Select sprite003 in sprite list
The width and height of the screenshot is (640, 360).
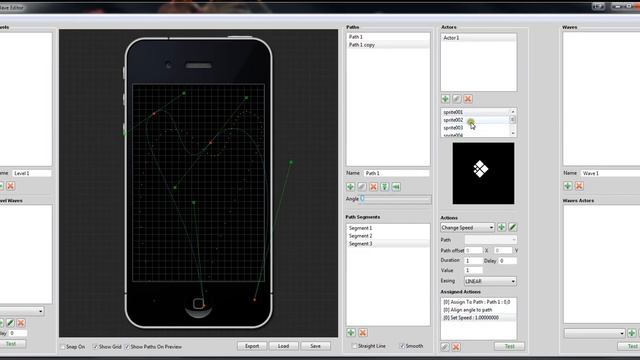[x=476, y=128]
